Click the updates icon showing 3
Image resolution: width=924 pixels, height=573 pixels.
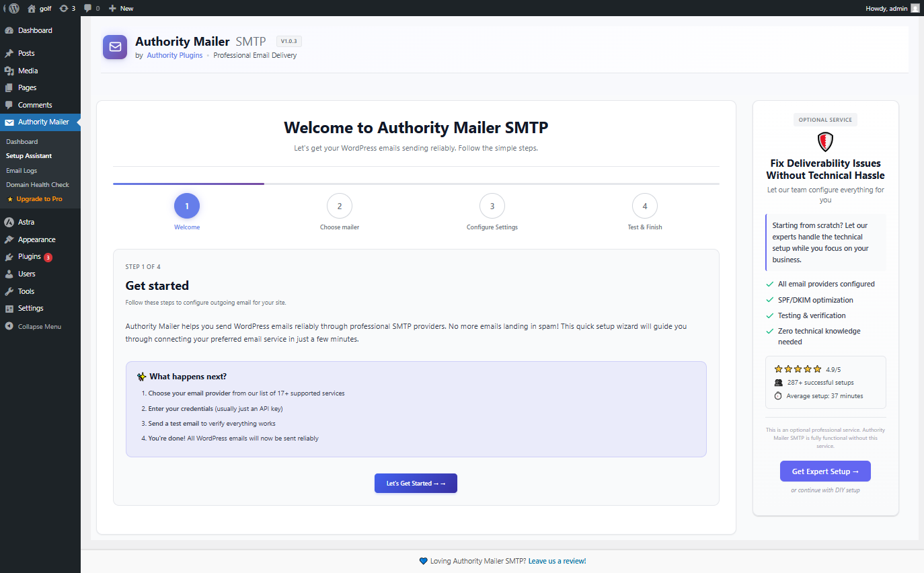pos(64,8)
